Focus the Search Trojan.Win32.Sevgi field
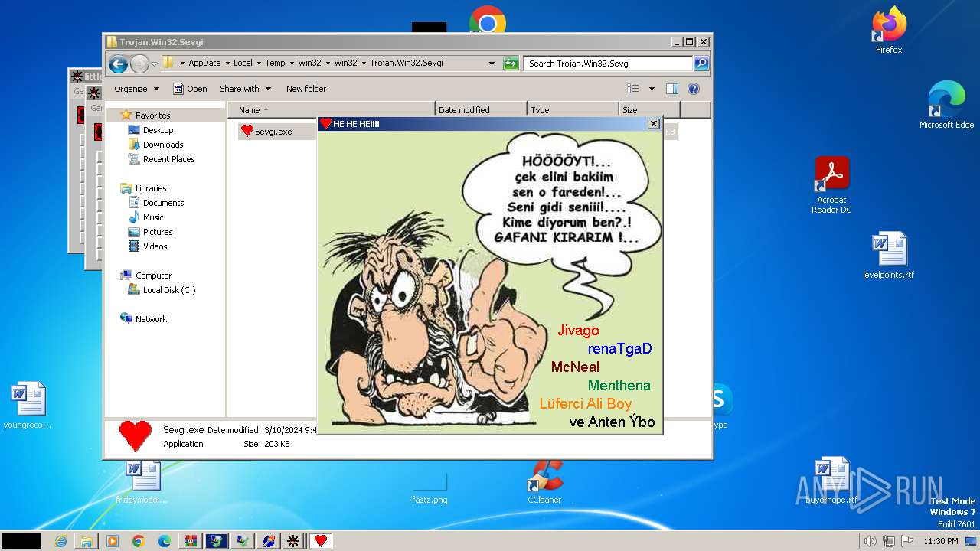The image size is (980, 551). (x=609, y=64)
